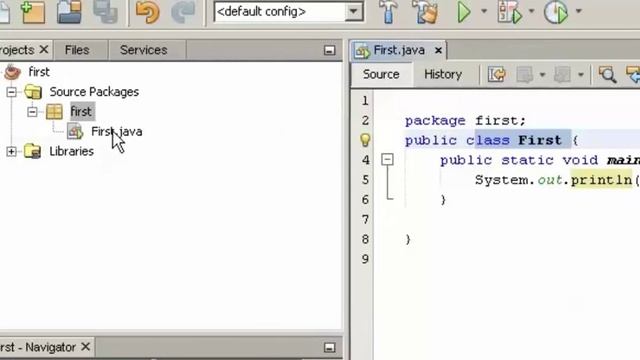Build project with the hammer icon
This screenshot has width=640, height=360.
[x=388, y=12]
